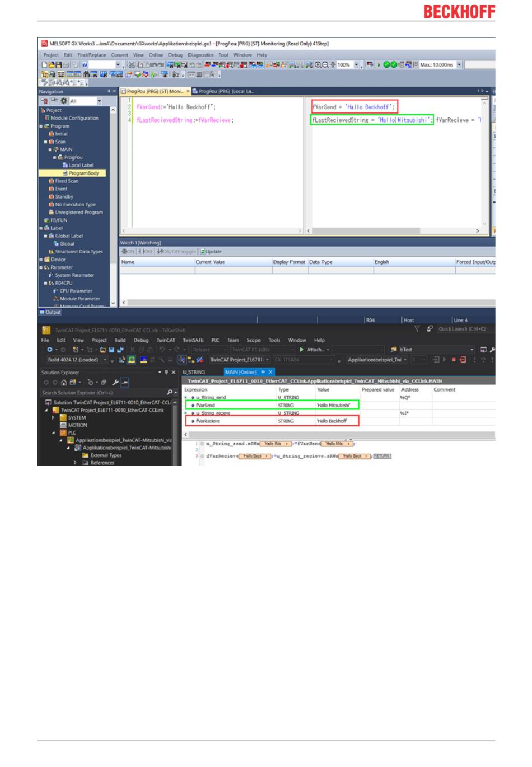Click the filter funnel icon in TwinCAT title bar
Screen dimensions: 532x767
417,329
